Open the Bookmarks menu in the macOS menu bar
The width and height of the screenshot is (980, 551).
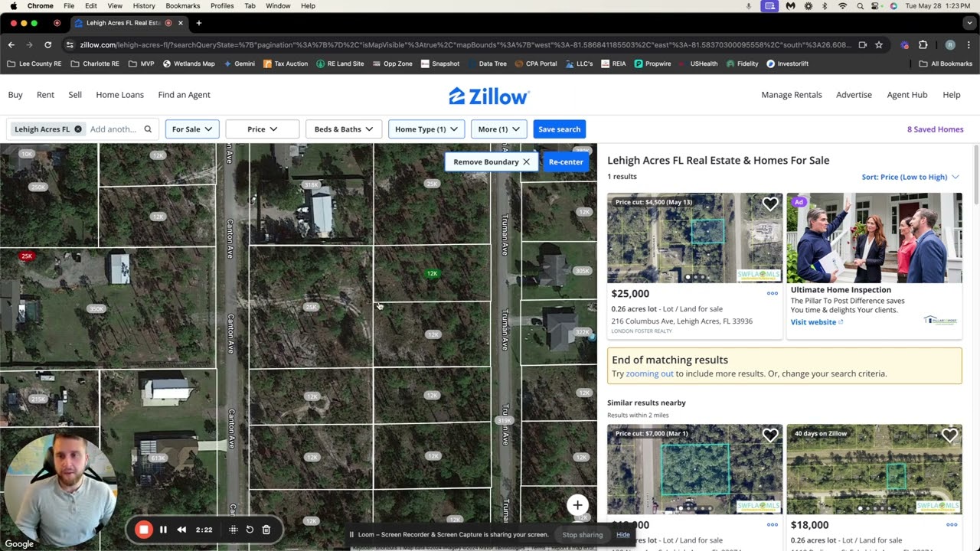pyautogui.click(x=183, y=5)
